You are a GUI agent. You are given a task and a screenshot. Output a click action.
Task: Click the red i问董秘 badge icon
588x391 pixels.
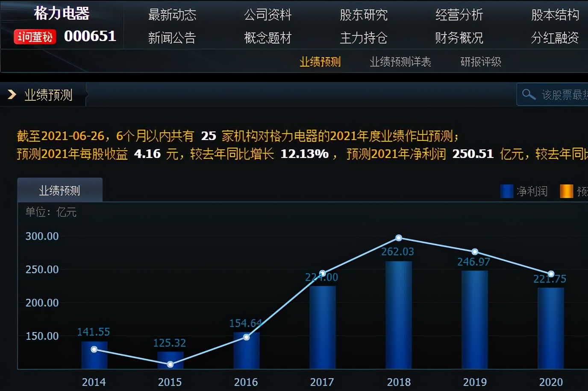(x=34, y=37)
